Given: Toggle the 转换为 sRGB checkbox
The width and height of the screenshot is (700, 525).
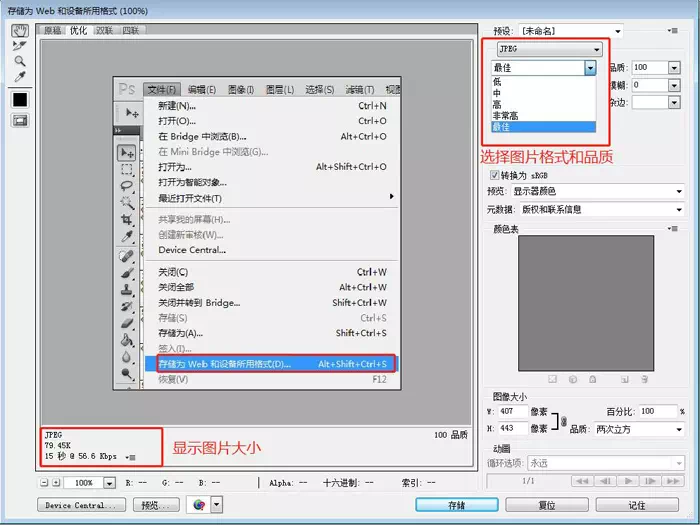Looking at the screenshot, I should pyautogui.click(x=493, y=175).
